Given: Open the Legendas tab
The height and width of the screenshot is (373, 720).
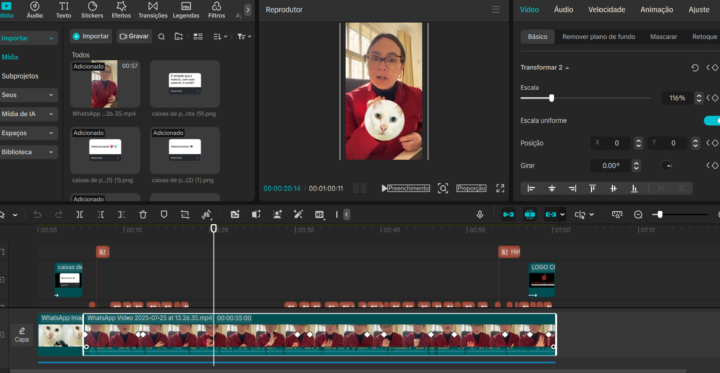Looking at the screenshot, I should [x=186, y=10].
